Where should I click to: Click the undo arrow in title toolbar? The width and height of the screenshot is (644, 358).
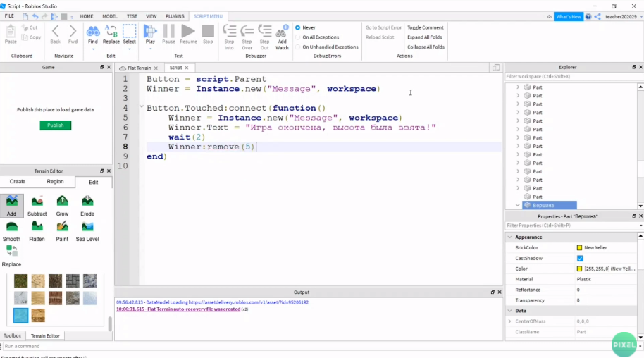pyautogui.click(x=35, y=16)
